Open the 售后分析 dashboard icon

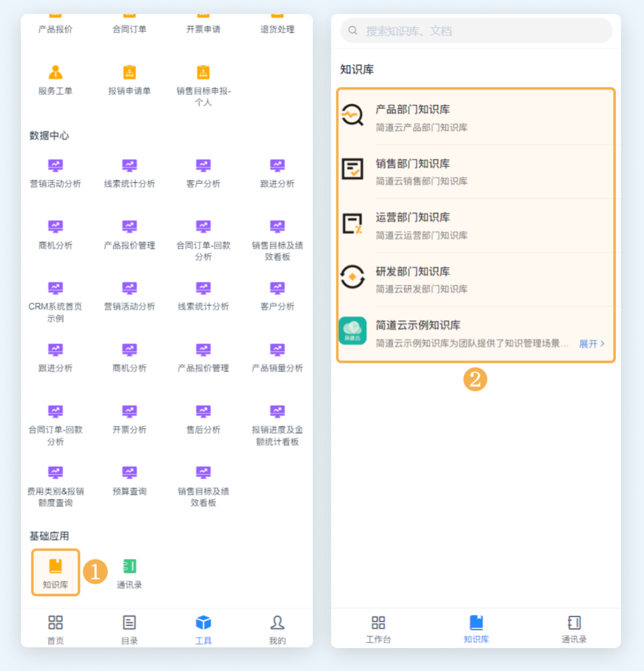204,411
